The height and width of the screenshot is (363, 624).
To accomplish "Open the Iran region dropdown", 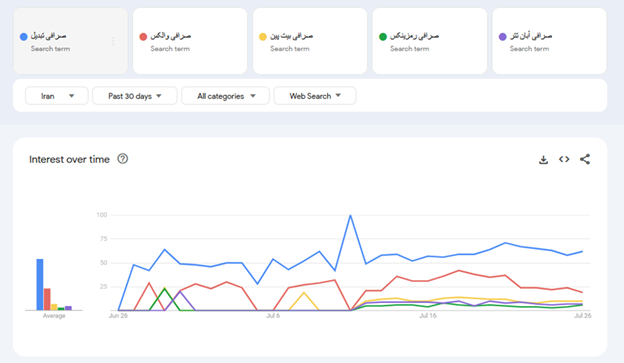I will (x=57, y=96).
